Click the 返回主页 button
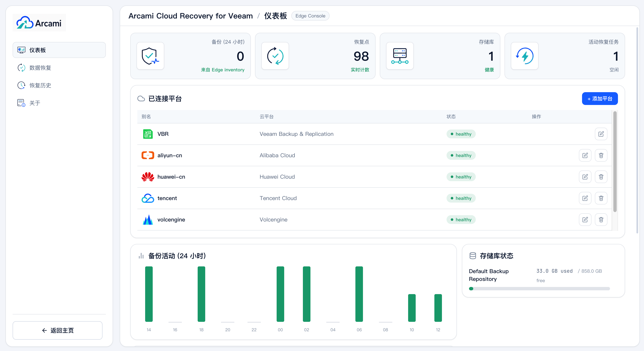 [x=58, y=330]
